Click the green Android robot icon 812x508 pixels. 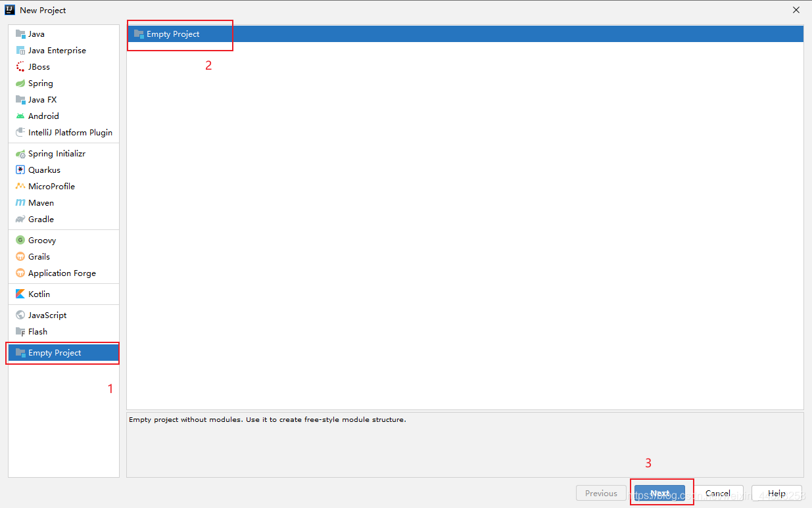20,116
